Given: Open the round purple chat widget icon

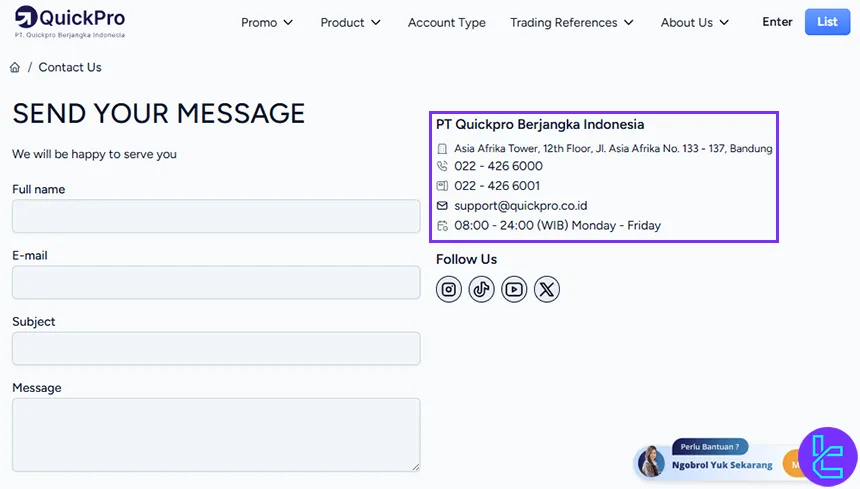Looking at the screenshot, I should pyautogui.click(x=828, y=457).
